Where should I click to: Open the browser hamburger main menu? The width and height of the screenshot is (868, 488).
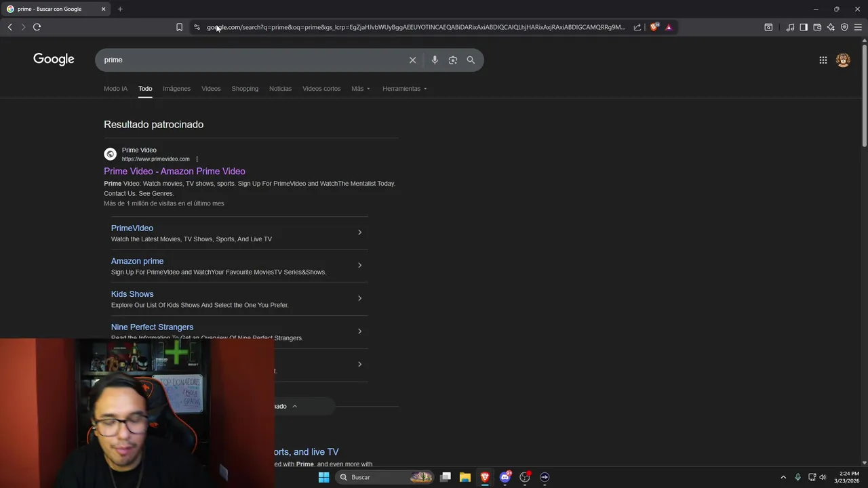coord(858,27)
